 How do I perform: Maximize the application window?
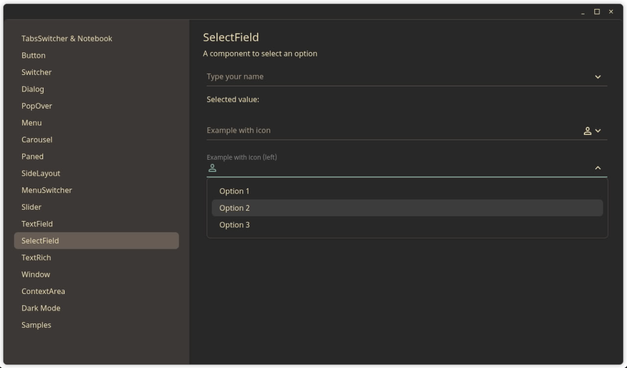tap(597, 12)
